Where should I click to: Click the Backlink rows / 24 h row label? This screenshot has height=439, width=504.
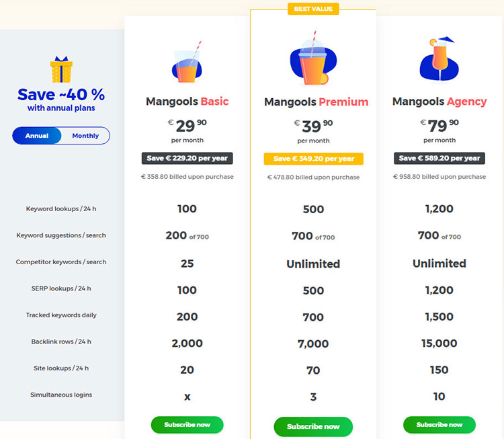[x=61, y=342]
